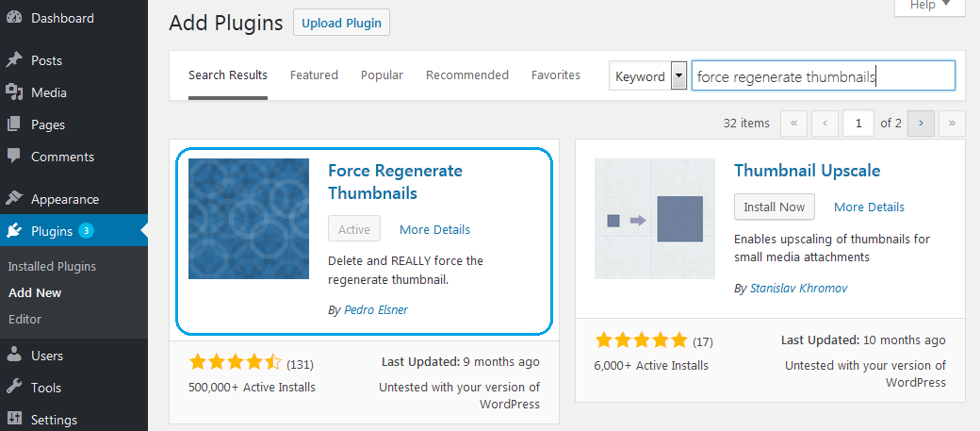
Task: Go to next results page
Action: (x=921, y=124)
